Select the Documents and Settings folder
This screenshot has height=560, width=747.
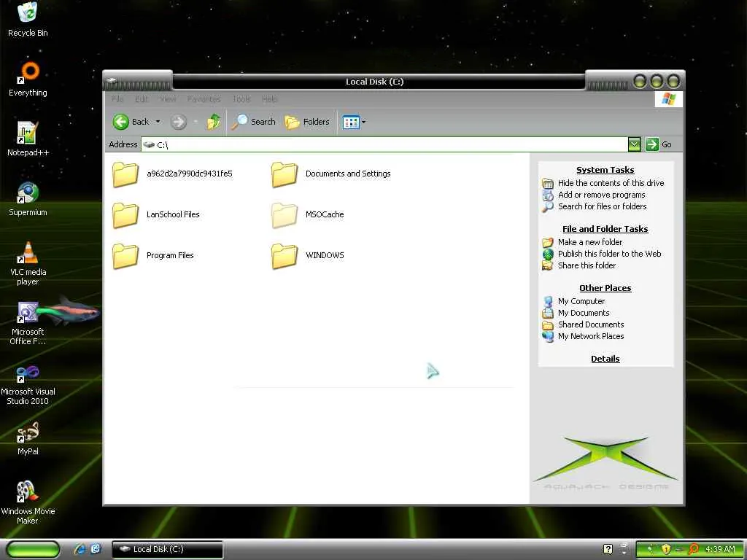(331, 174)
